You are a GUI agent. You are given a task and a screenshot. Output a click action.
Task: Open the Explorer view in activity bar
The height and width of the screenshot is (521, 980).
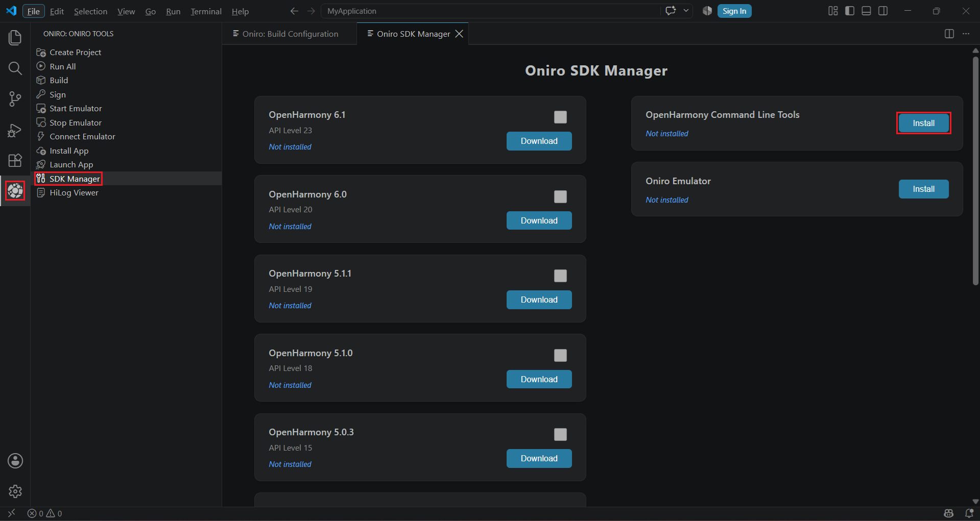(15, 37)
